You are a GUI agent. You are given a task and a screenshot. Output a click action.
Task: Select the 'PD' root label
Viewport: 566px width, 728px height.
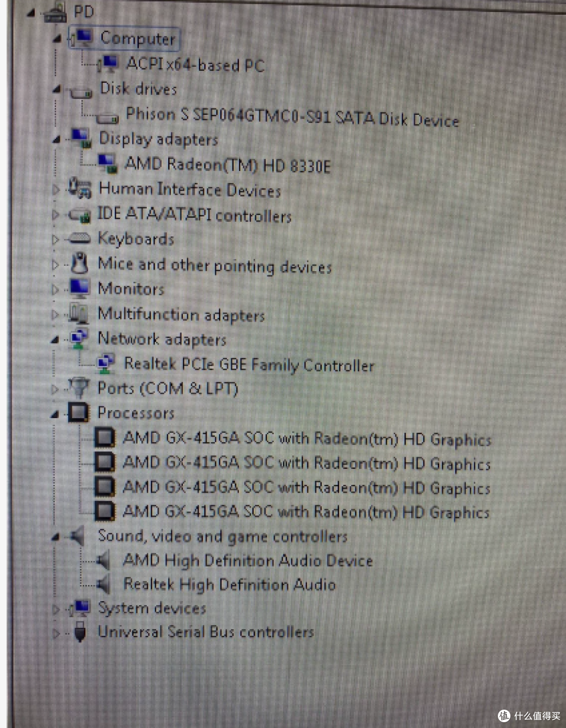click(x=83, y=12)
